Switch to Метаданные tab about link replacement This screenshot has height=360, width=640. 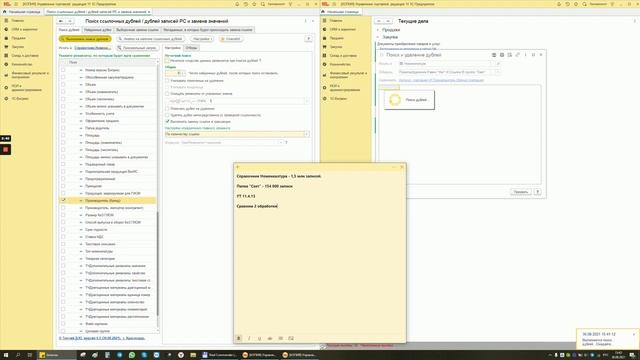(208, 30)
